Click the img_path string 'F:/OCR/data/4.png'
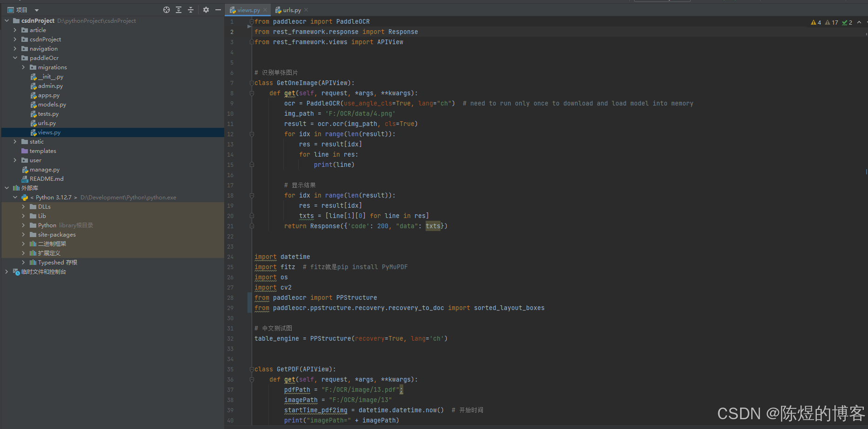Screen dimensions: 868x429 point(361,113)
